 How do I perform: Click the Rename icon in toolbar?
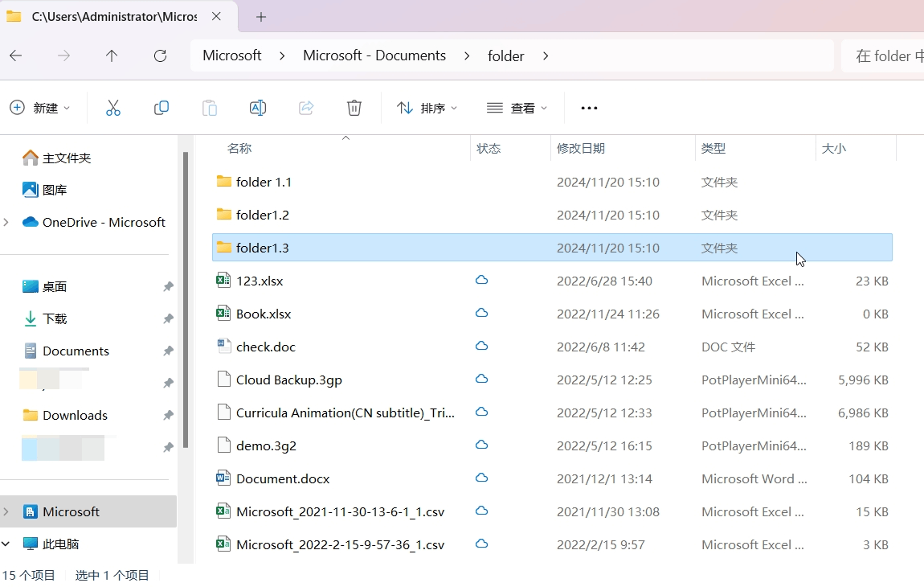pyautogui.click(x=258, y=108)
